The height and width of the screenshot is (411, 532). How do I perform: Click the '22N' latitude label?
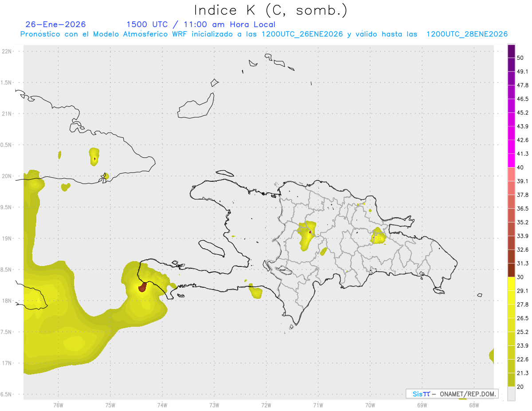pyautogui.click(x=8, y=51)
